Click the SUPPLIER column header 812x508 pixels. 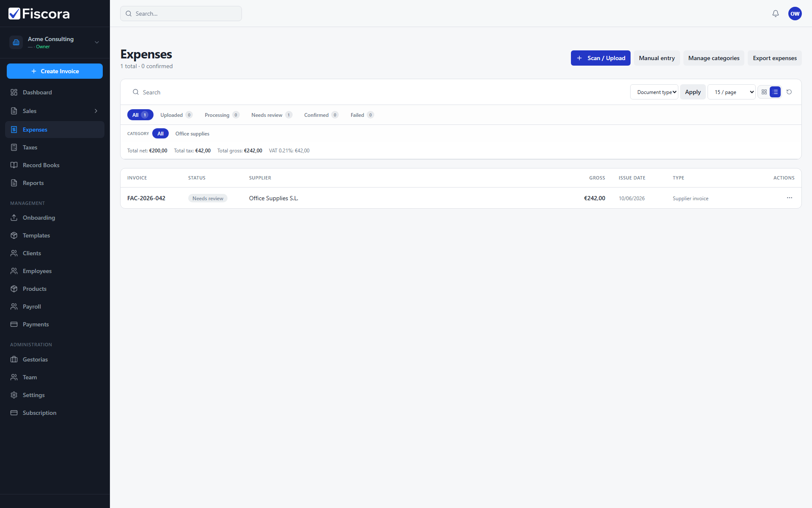[x=260, y=178]
